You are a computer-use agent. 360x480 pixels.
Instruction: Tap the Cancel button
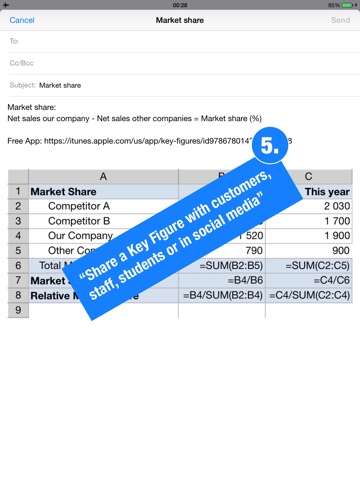[x=22, y=20]
